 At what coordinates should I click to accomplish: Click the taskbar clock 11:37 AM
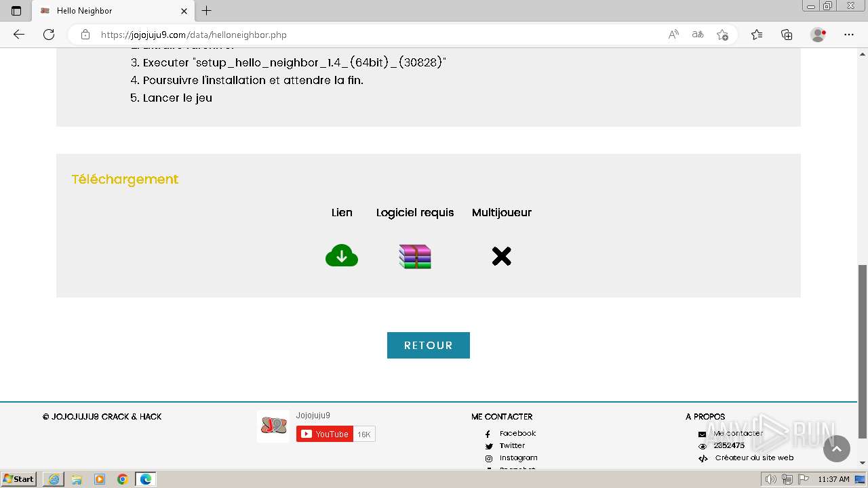pos(833,479)
